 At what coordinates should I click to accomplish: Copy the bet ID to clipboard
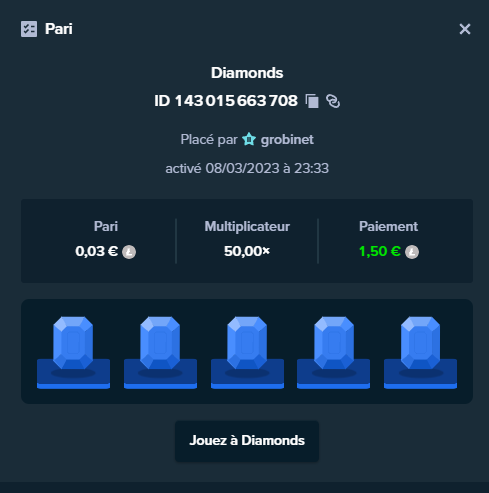tap(312, 101)
